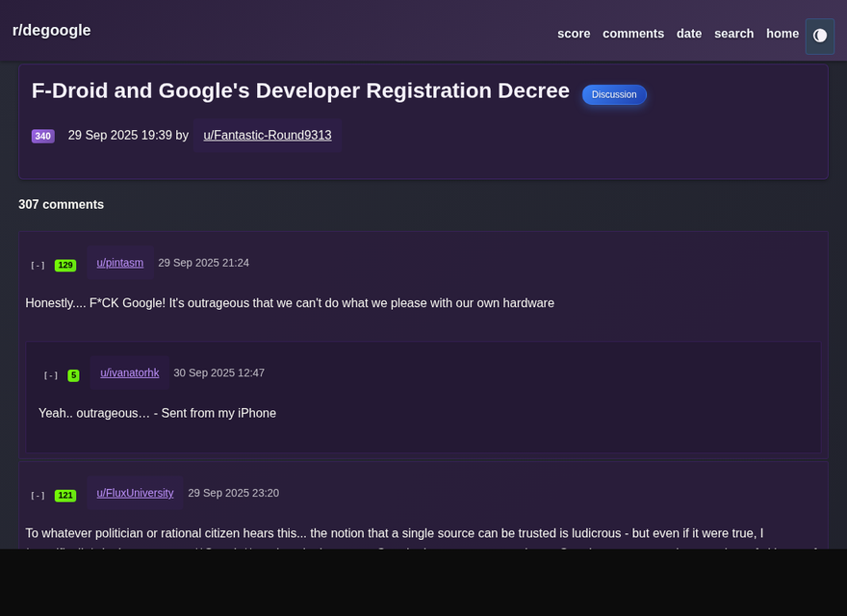Sort by score in the navigation
The width and height of the screenshot is (847, 616).
pyautogui.click(x=574, y=34)
